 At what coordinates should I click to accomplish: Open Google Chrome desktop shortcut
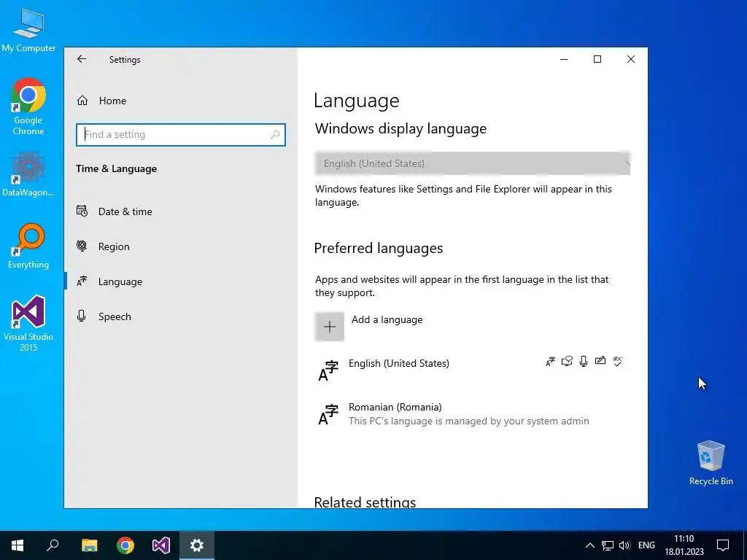pos(28,106)
